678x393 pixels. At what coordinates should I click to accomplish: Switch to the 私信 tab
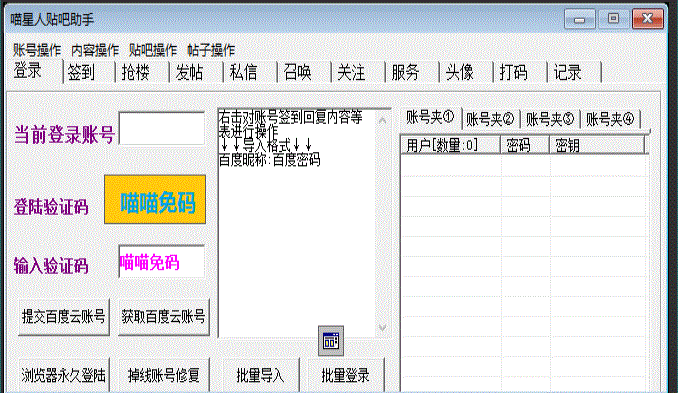250,72
